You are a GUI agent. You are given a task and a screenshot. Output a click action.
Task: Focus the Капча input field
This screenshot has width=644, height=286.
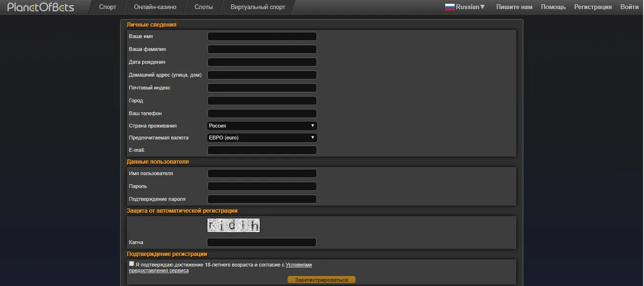click(262, 243)
